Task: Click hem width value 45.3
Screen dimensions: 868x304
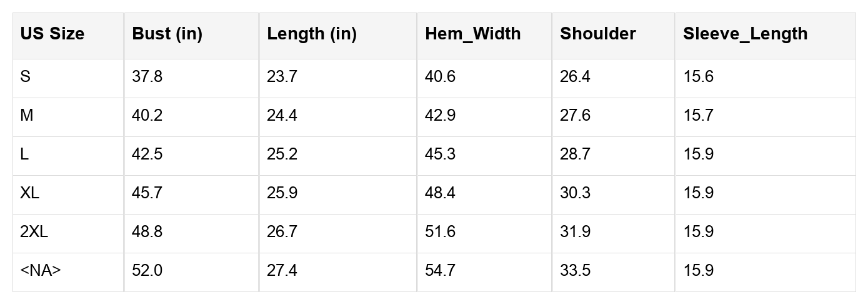Action: point(440,155)
